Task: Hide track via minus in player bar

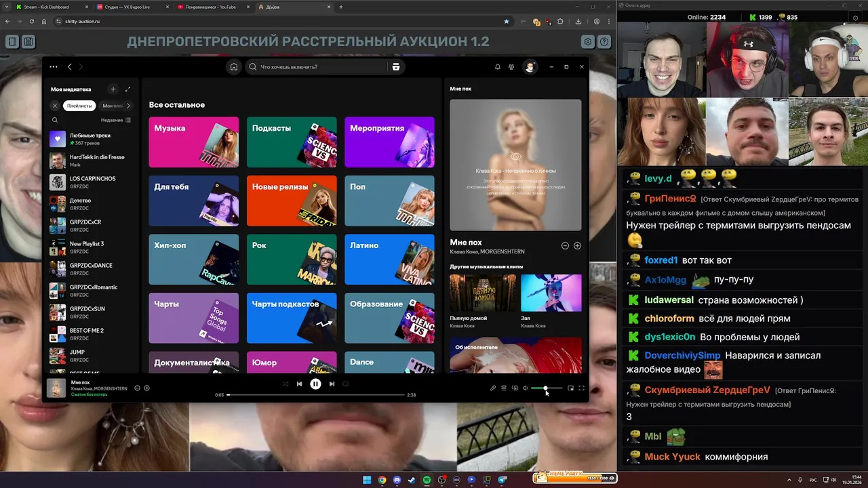Action: [x=137, y=388]
